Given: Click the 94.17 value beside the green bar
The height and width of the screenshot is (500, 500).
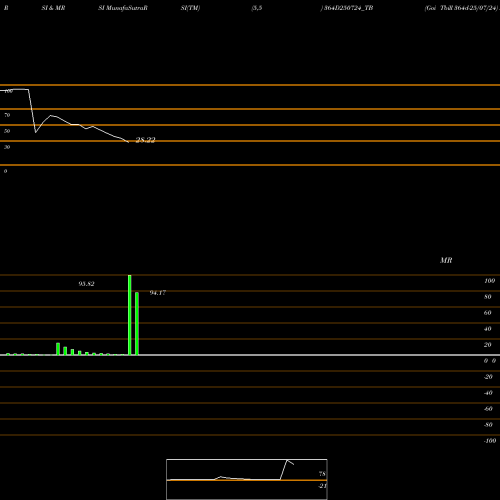Looking at the screenshot, I should point(158,293).
